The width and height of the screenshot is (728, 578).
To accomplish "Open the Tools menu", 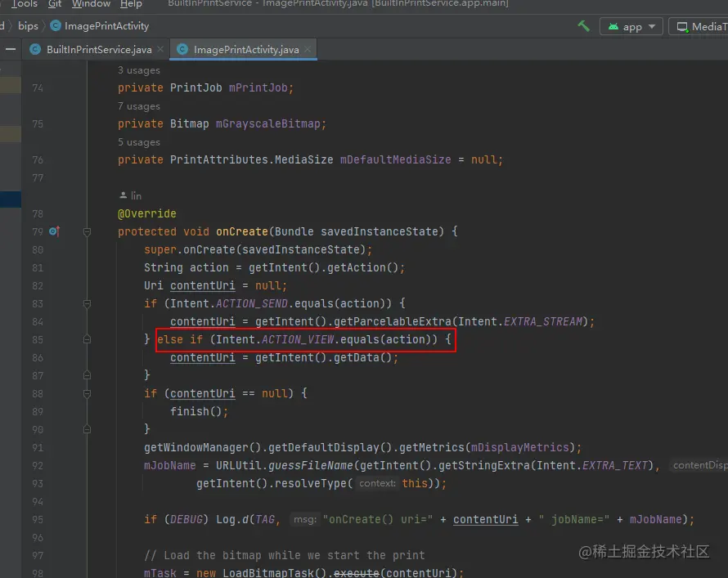I will pos(25,4).
